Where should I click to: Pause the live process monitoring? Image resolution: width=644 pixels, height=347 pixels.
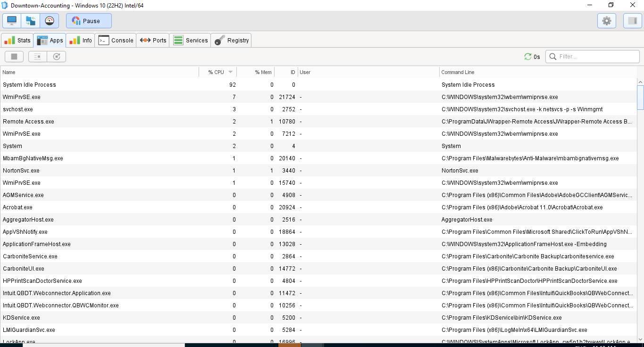click(x=89, y=21)
